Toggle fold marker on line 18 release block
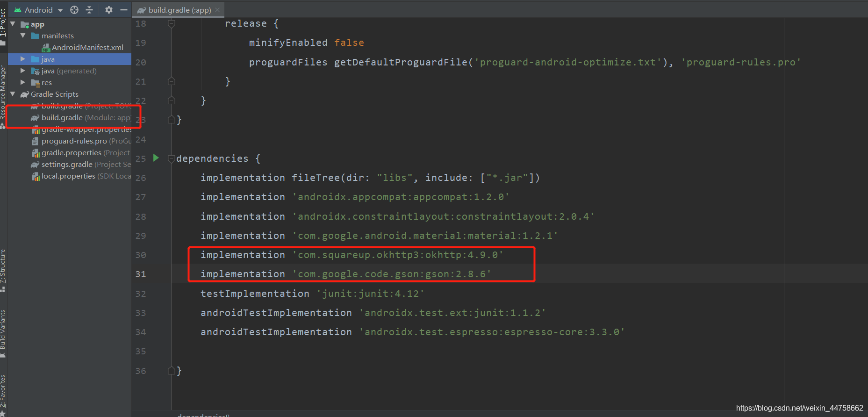 (172, 23)
